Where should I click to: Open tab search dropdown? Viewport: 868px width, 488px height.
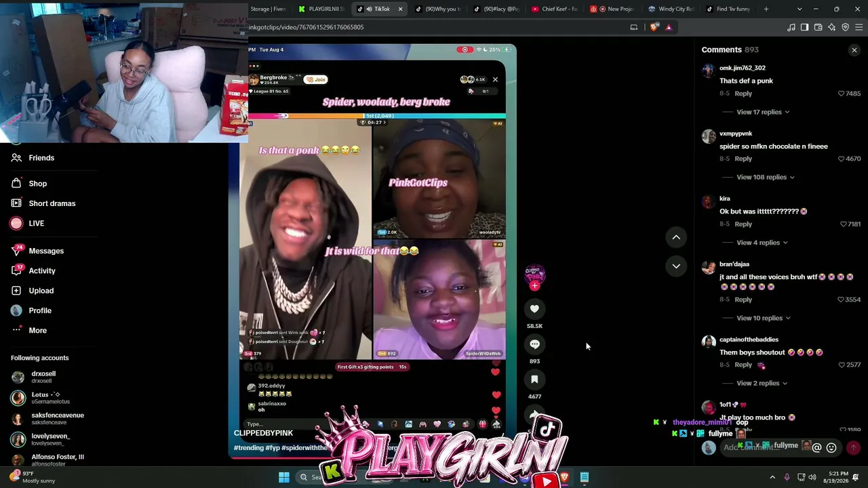(800, 9)
